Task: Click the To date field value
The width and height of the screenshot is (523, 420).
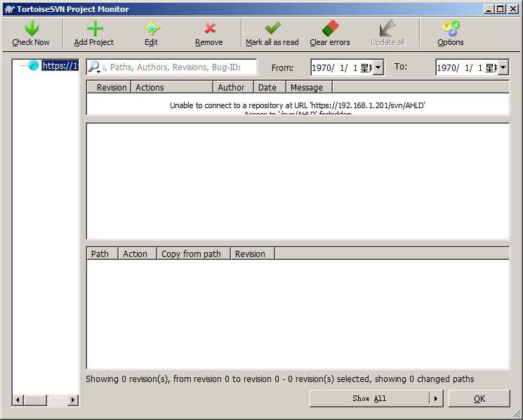Action: (x=467, y=67)
